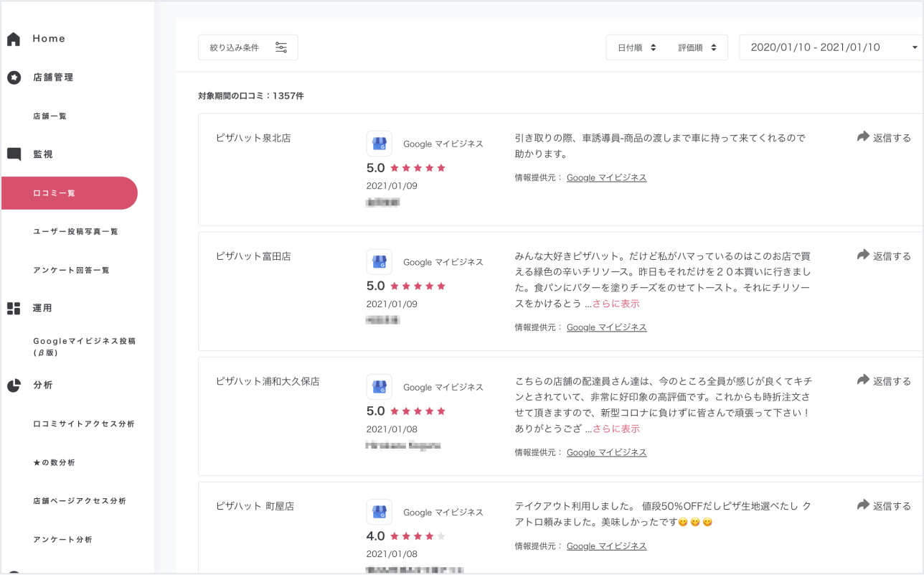Screen dimensions: 924x575
Task: Click the 分析 pie chart icon
Action: tap(14, 385)
